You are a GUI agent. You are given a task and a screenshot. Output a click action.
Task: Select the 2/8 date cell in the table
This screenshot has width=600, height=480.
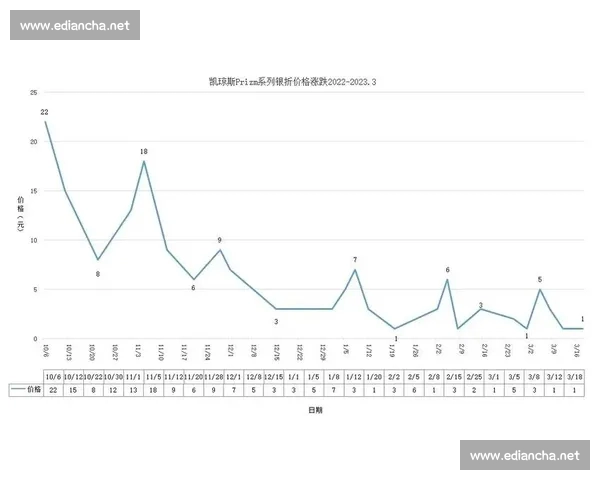tap(434, 377)
